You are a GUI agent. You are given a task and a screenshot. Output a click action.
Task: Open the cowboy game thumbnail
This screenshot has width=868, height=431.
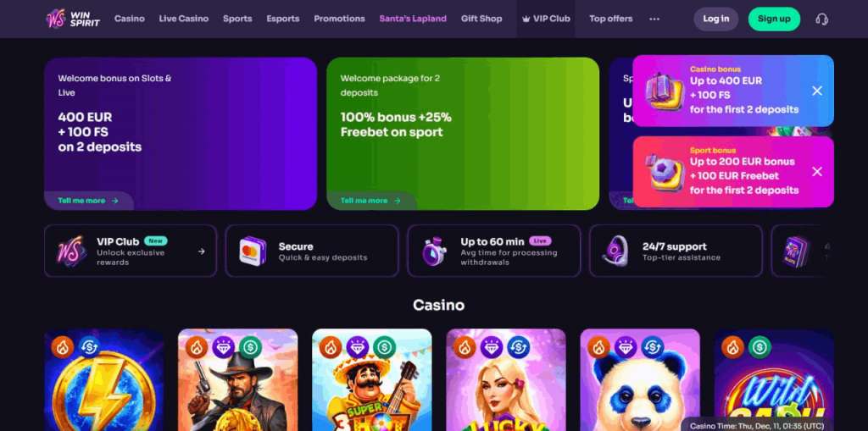238,380
